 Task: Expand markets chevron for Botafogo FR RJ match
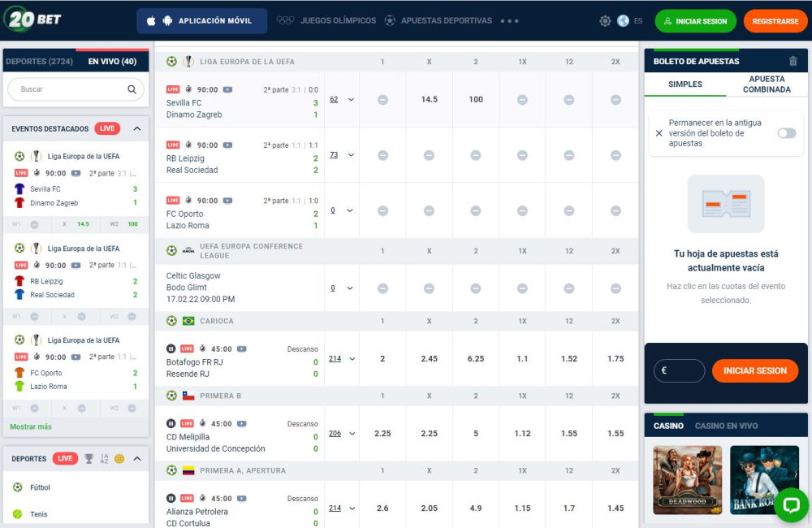pyautogui.click(x=352, y=358)
